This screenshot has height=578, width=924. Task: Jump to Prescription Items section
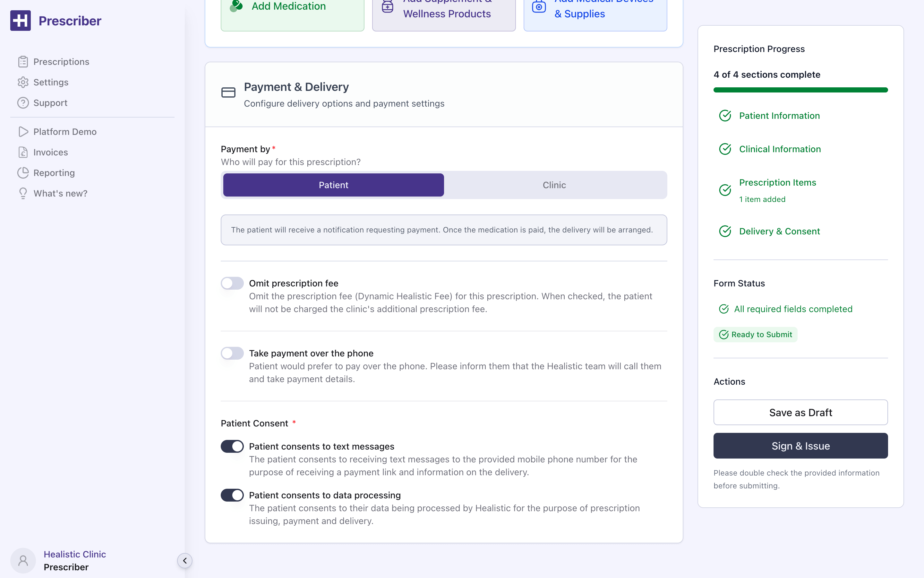point(777,183)
